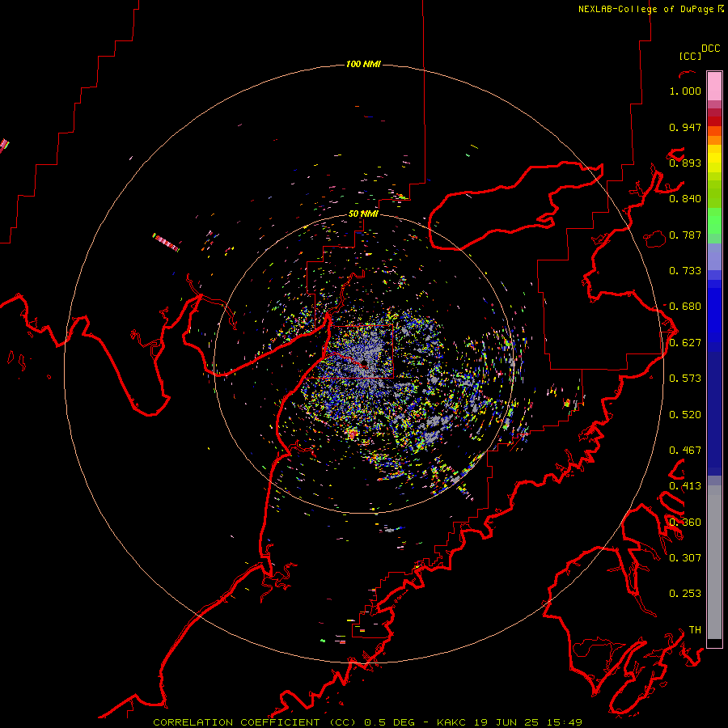This screenshot has height=728, width=728.
Task: Click the 0.573 scale value
Action: (x=685, y=379)
